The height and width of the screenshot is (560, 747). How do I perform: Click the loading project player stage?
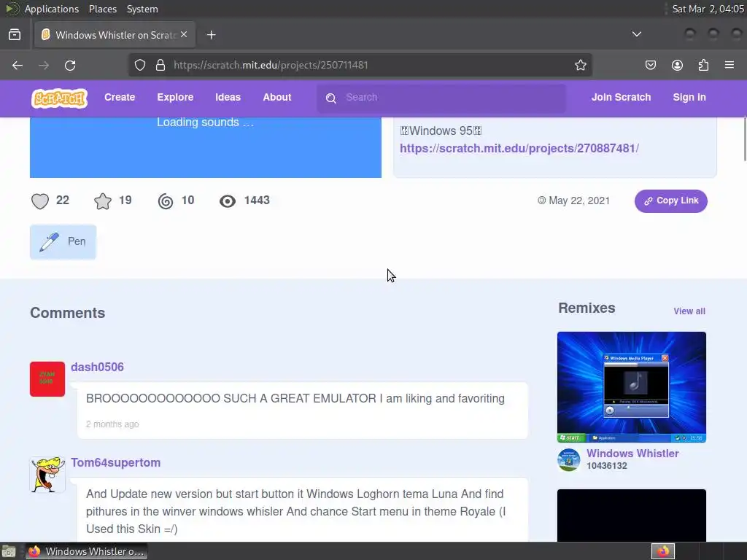(x=205, y=147)
